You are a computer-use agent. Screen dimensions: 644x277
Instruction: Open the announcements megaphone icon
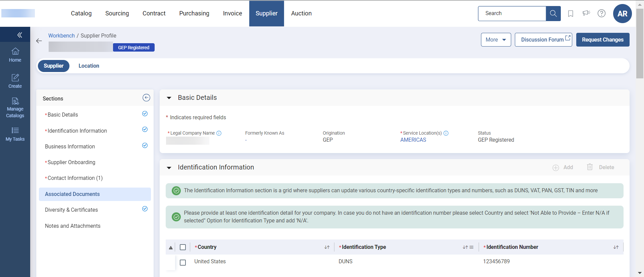pos(586,13)
